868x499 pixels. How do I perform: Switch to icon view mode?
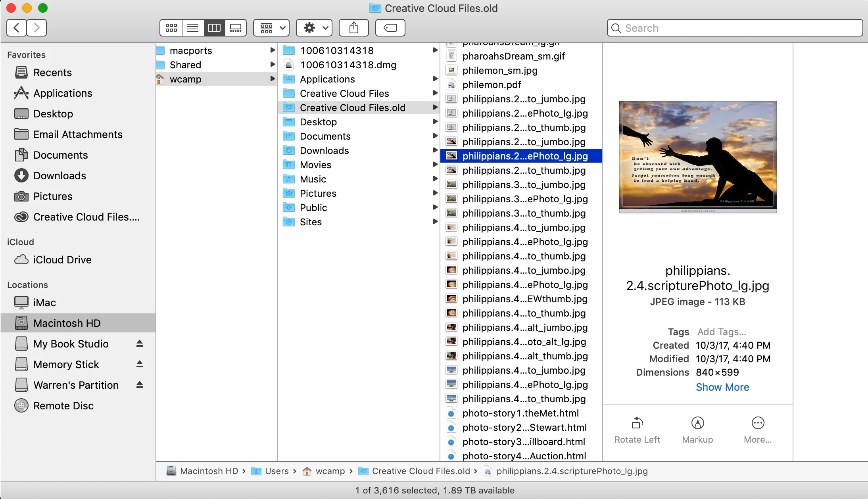171,28
